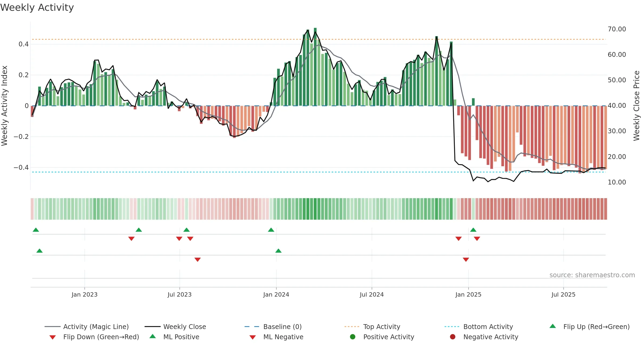Click the Negative Activity red circle legend icon
Image resolution: width=644 pixels, height=362 pixels.
click(452, 337)
